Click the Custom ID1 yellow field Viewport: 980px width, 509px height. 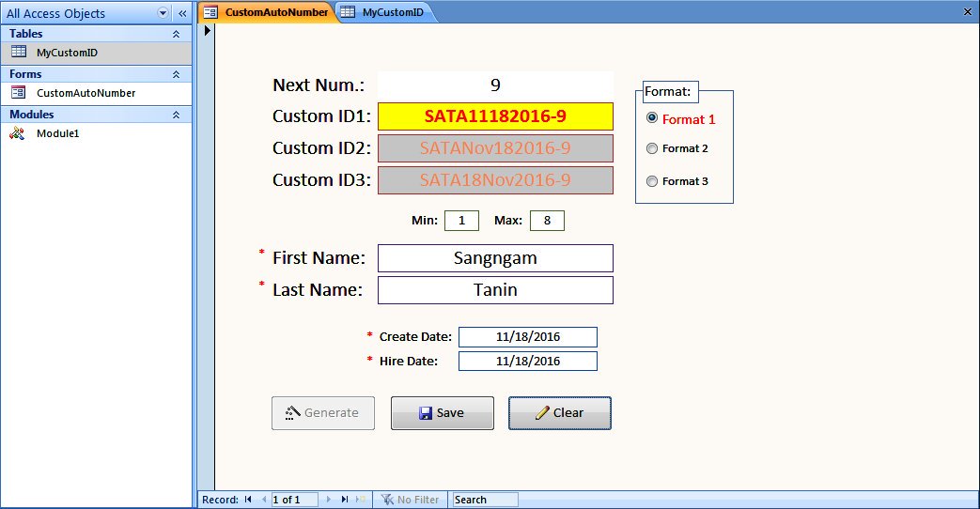click(495, 116)
